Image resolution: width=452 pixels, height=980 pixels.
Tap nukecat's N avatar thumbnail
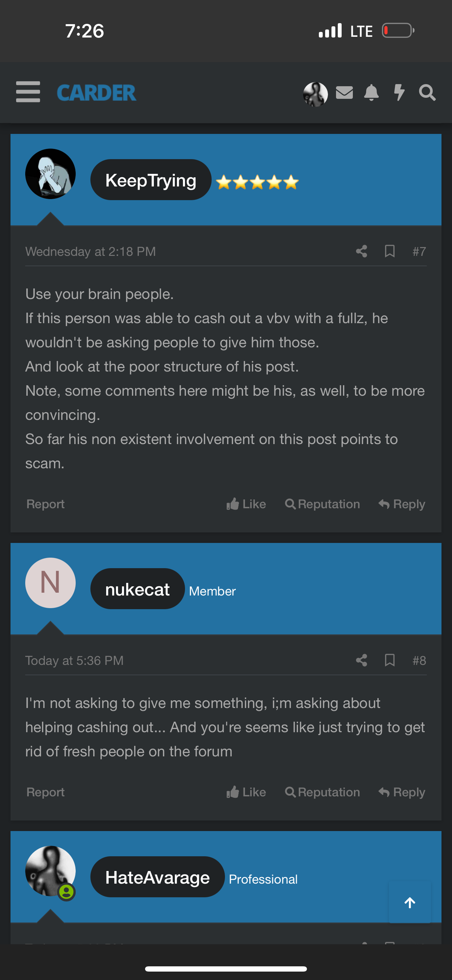click(x=50, y=583)
